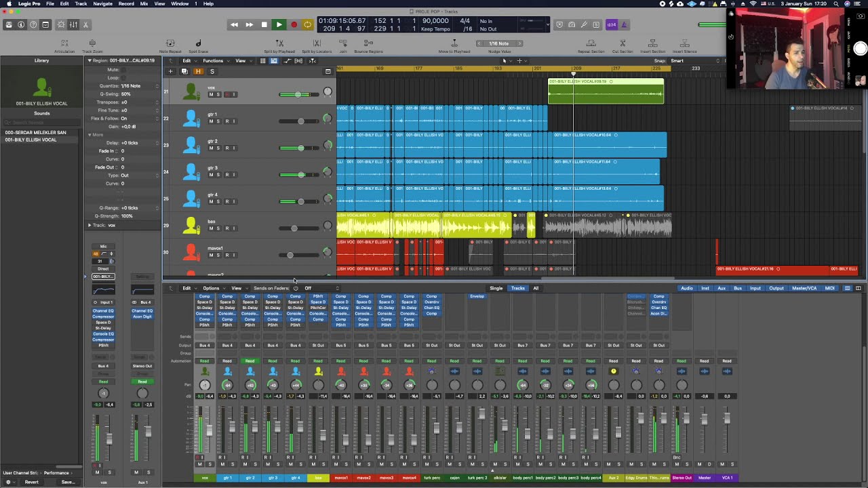Toggle the Hide tracks H button
The width and height of the screenshot is (868, 488).
coord(198,71)
